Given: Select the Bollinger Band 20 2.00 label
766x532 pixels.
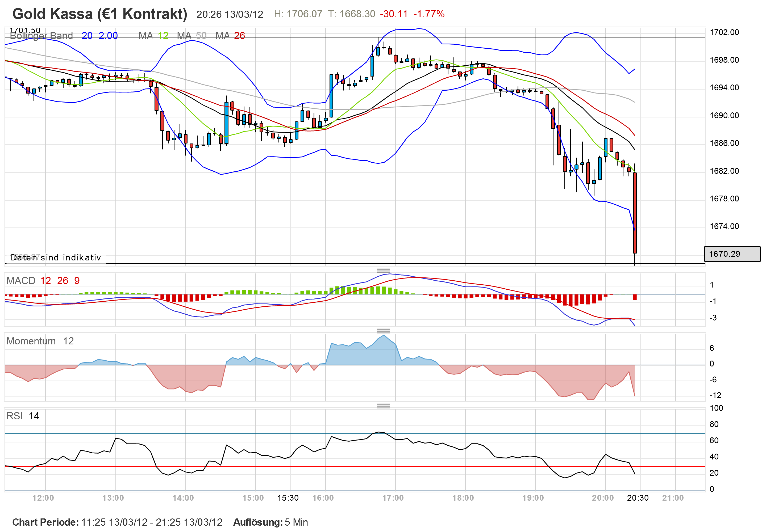Looking at the screenshot, I should 63,36.
